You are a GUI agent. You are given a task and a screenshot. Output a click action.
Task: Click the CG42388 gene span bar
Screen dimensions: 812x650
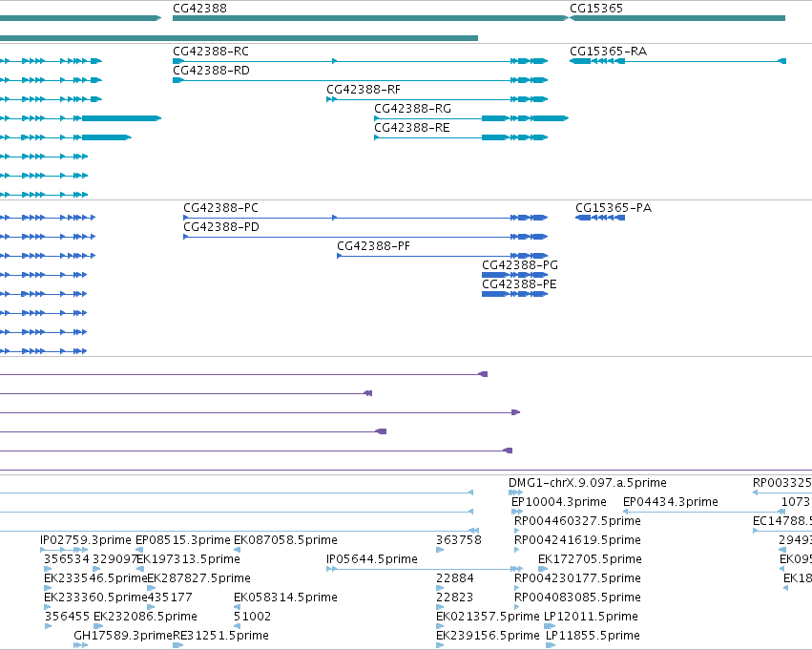point(370,18)
